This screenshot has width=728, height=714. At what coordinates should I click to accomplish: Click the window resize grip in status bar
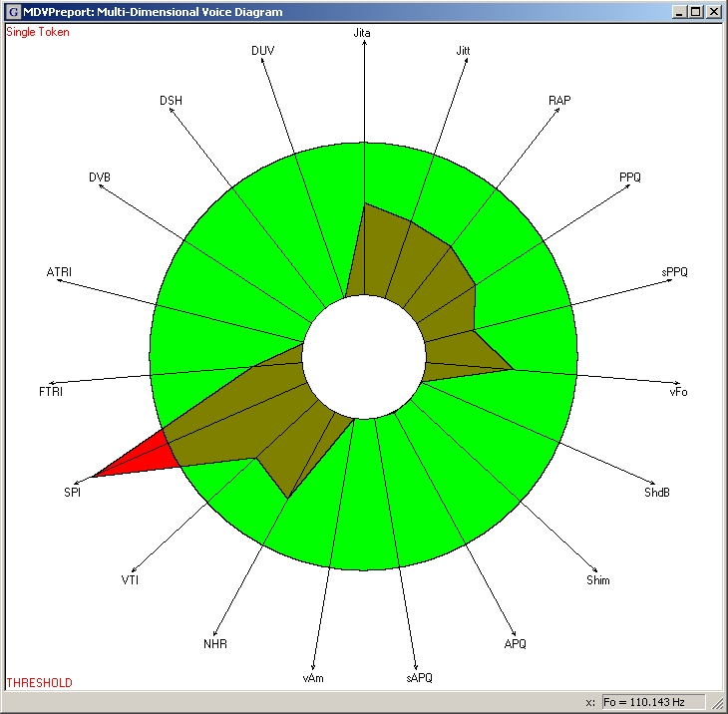[717, 704]
